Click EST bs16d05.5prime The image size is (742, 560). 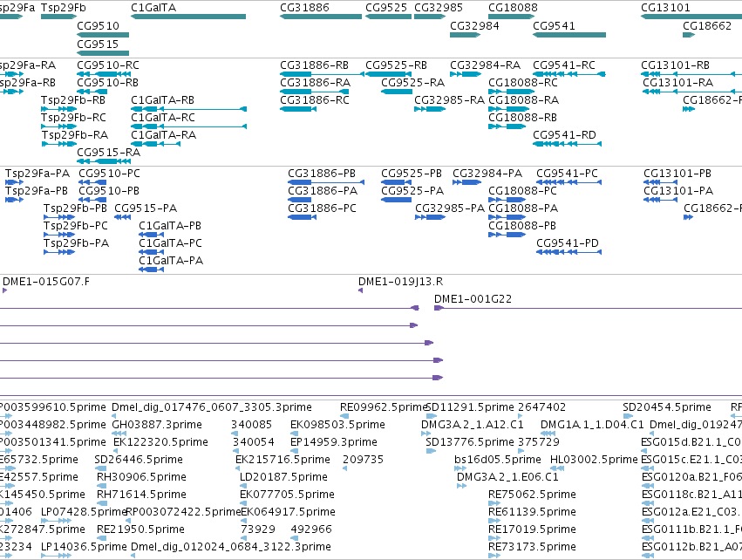(460, 468)
